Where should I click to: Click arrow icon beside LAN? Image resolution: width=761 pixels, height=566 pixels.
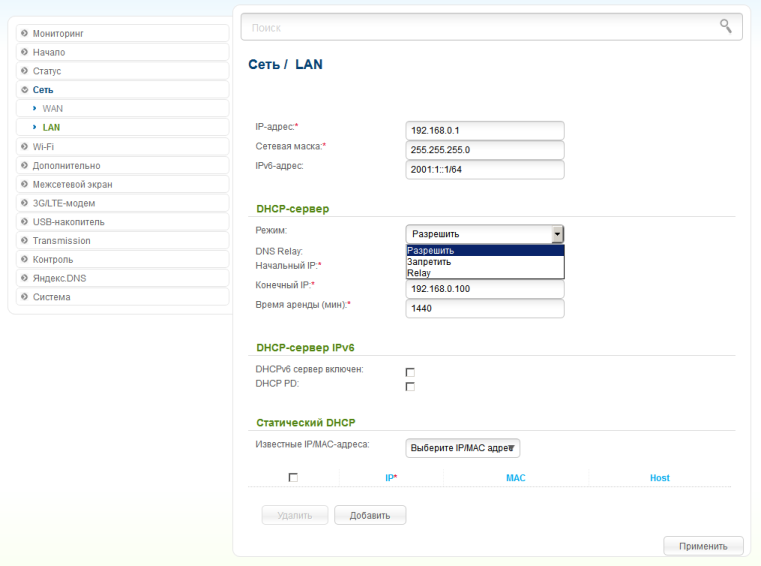click(34, 127)
